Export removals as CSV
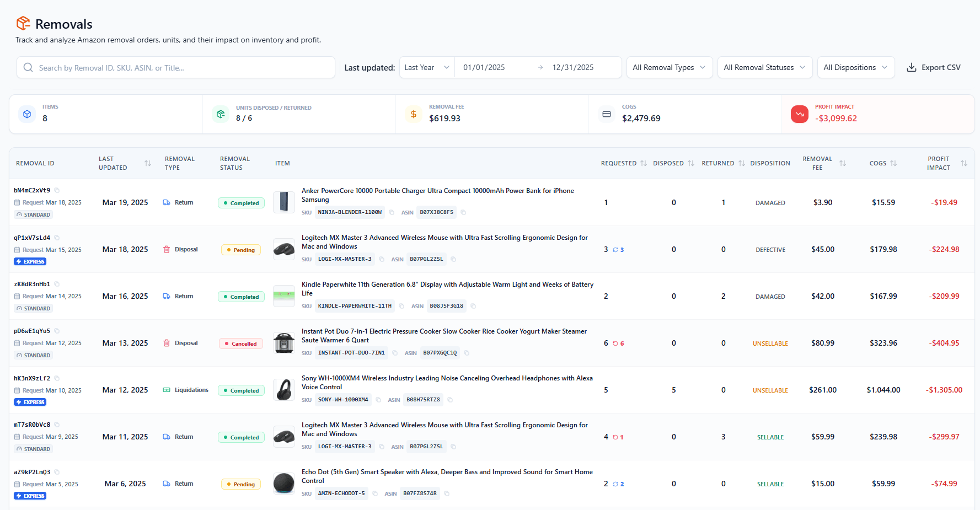The height and width of the screenshot is (510, 980). pyautogui.click(x=934, y=67)
